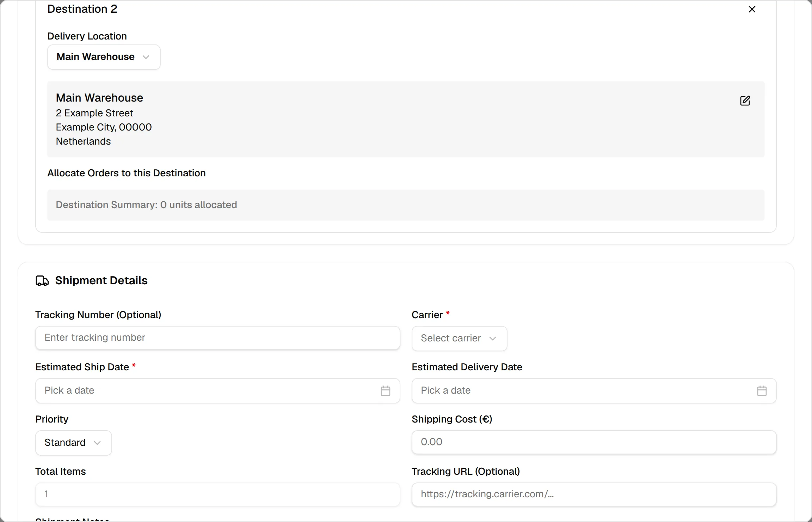This screenshot has height=522, width=812.
Task: Select the Destination Summary text
Action: pyautogui.click(x=146, y=205)
